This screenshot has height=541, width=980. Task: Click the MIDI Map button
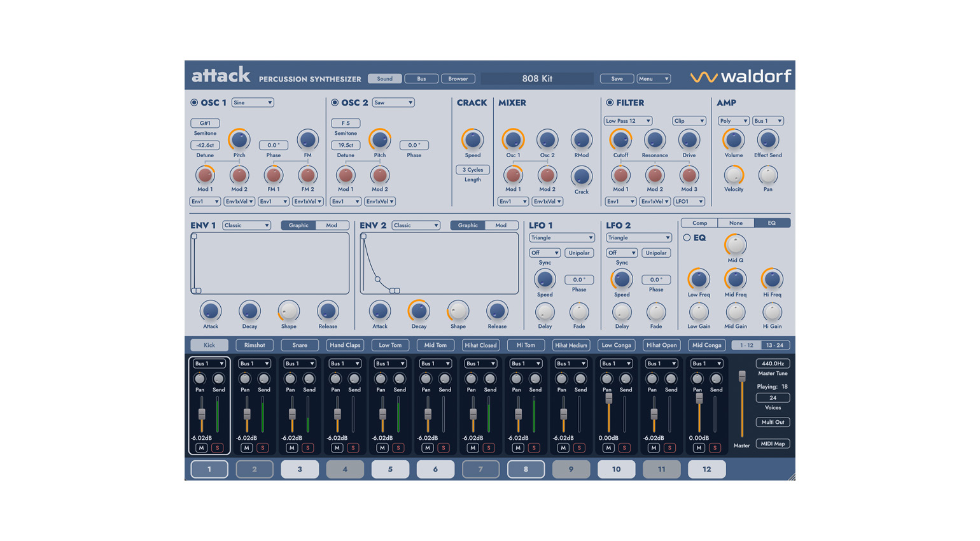click(773, 444)
